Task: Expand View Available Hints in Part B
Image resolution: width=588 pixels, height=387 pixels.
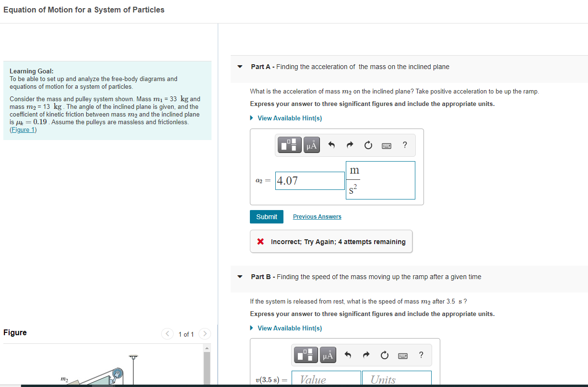Action: tap(286, 328)
